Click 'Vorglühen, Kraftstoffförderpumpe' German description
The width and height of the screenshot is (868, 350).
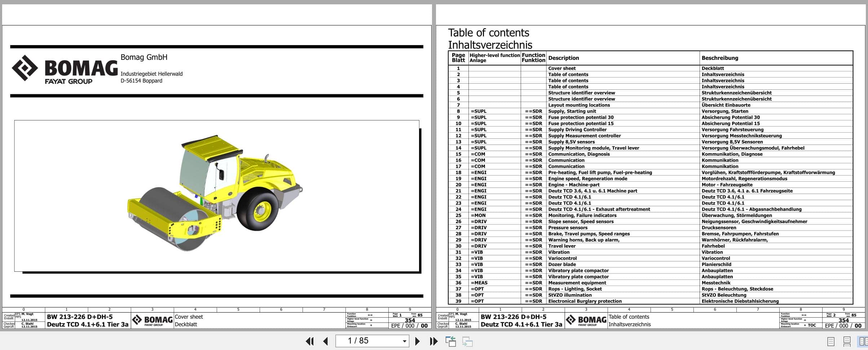tap(768, 172)
